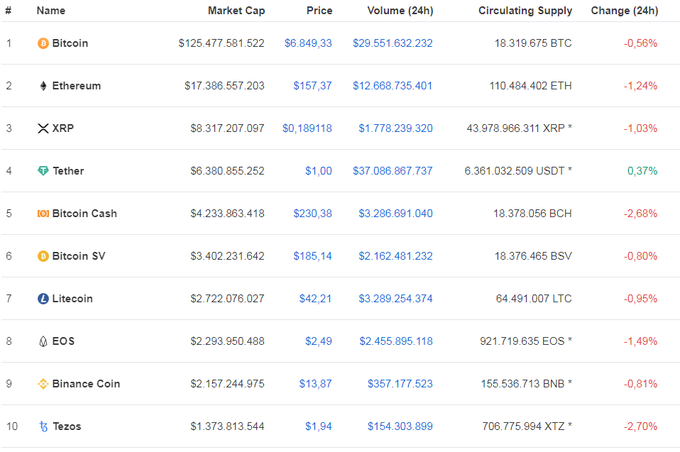Click the Binance Coin diamond icon
The image size is (680, 452).
[x=43, y=384]
